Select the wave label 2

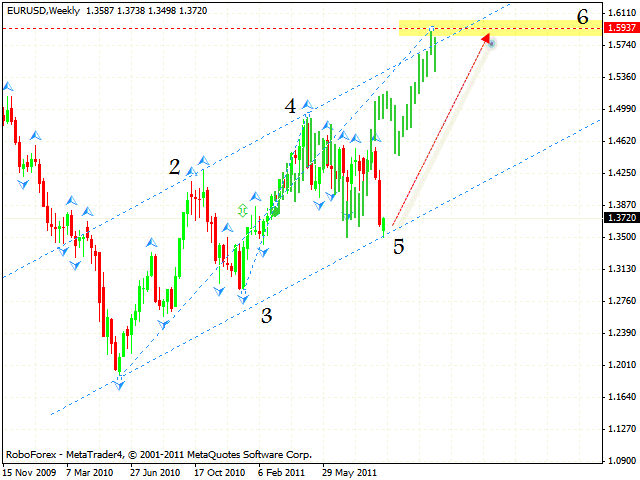[x=174, y=168]
